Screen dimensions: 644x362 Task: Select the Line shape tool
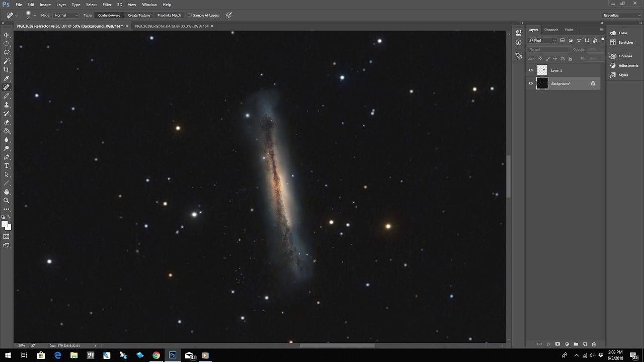(x=7, y=183)
